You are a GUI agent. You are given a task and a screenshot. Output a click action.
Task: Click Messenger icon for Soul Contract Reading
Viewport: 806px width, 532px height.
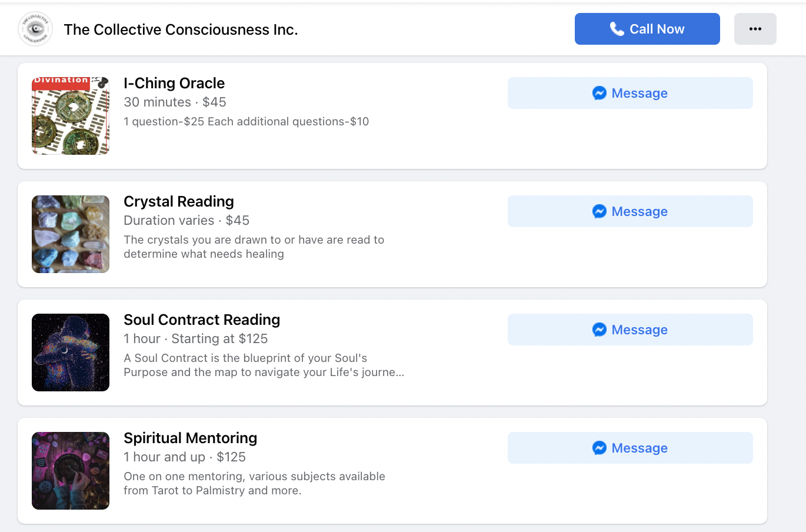pos(599,330)
